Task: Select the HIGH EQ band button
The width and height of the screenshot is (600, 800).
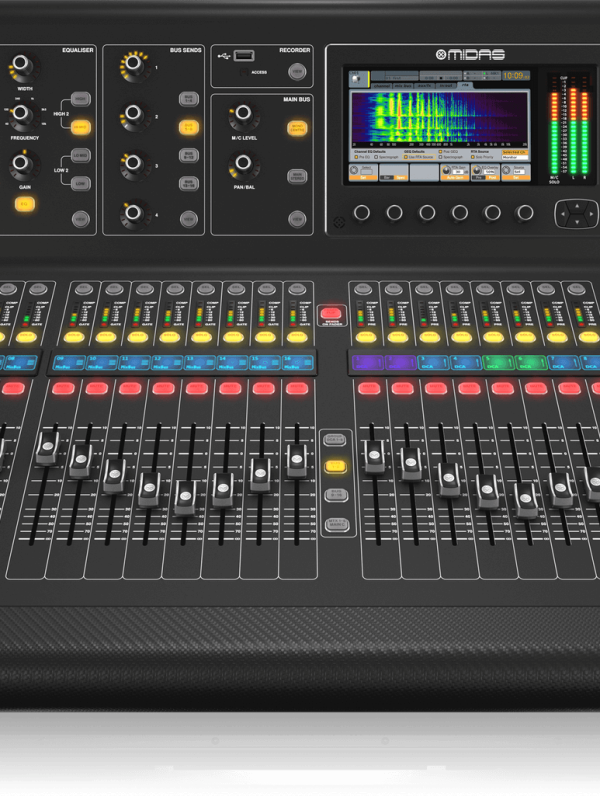Action: coord(81,99)
